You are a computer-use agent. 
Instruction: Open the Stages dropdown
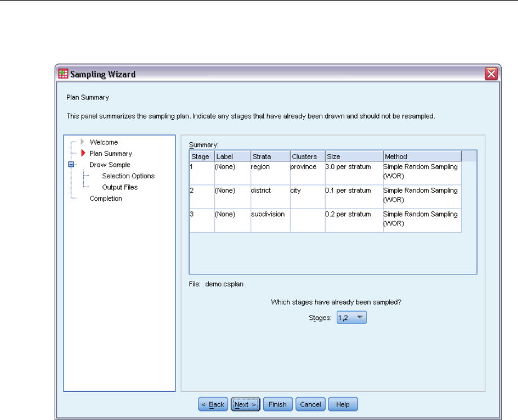[x=352, y=318]
